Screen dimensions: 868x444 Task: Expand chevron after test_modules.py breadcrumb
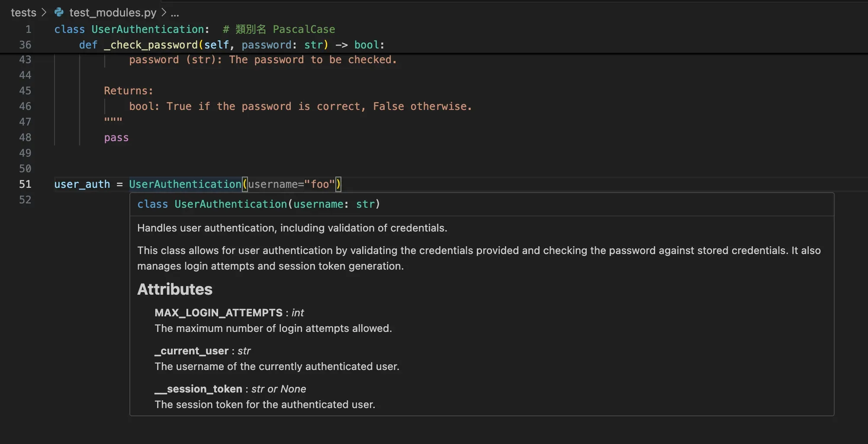pyautogui.click(x=164, y=13)
